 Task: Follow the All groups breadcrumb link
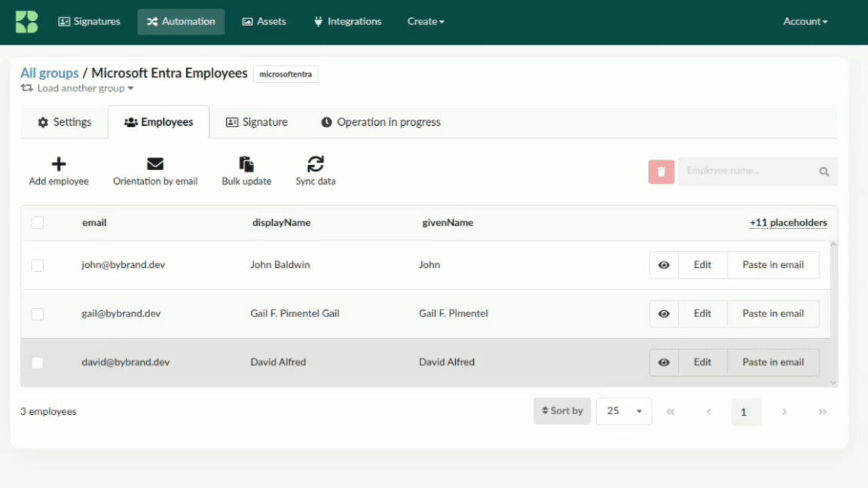49,73
